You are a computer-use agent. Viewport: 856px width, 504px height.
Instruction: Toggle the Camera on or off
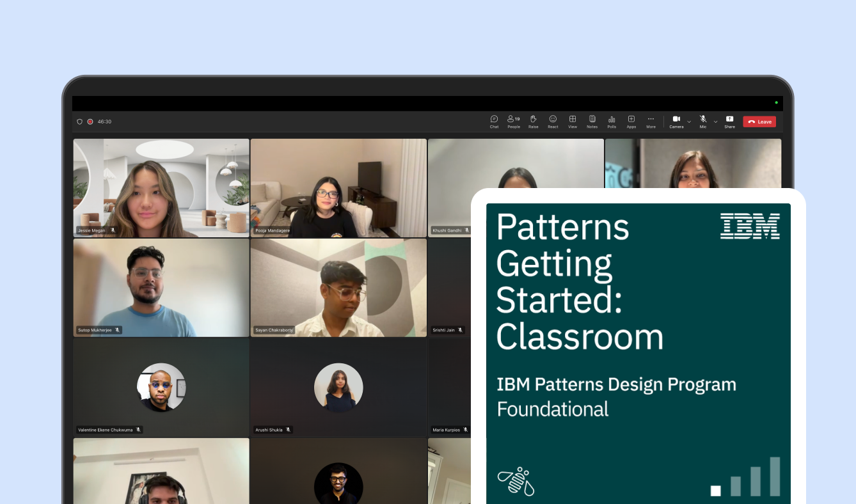[x=676, y=122]
